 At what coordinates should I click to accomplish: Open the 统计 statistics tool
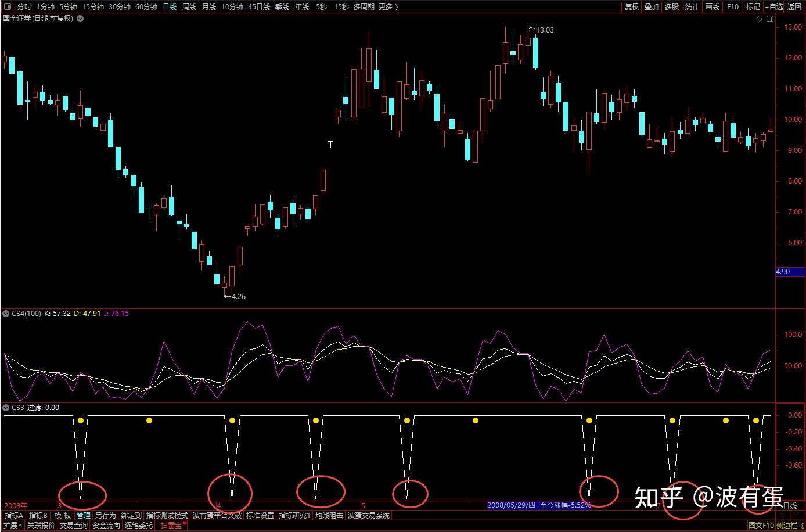click(692, 7)
